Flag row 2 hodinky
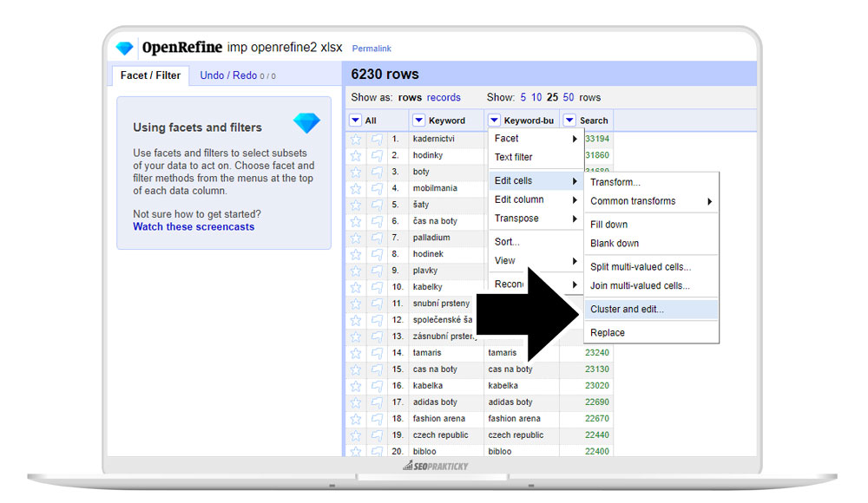The height and width of the screenshot is (503, 868). pos(377,155)
